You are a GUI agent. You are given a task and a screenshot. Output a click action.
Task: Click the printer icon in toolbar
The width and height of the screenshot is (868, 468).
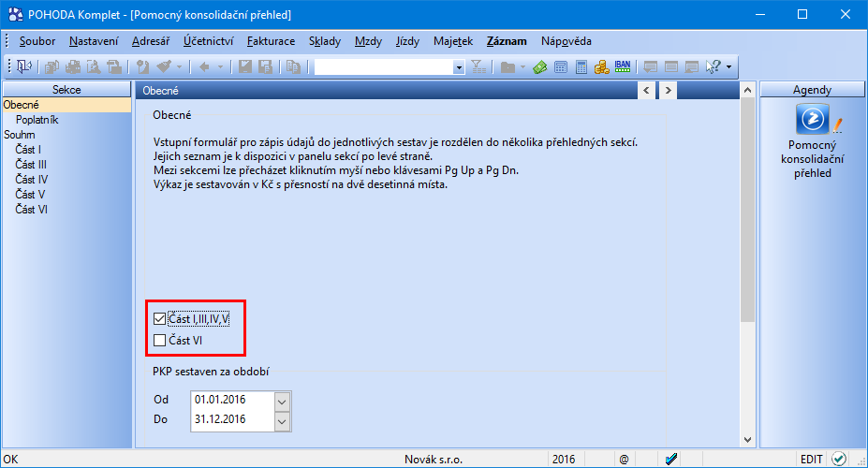[72, 67]
